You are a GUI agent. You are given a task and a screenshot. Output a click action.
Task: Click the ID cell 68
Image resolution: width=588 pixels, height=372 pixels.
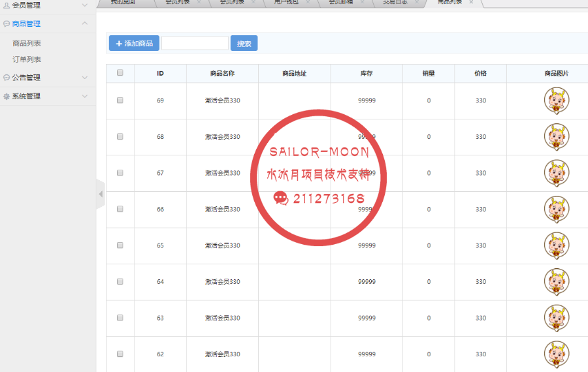pyautogui.click(x=161, y=137)
